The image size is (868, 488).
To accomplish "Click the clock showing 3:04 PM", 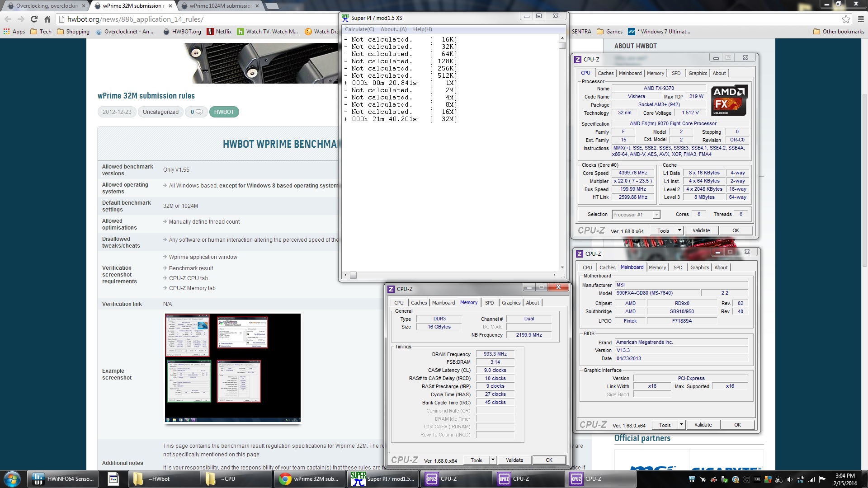I will tap(845, 475).
